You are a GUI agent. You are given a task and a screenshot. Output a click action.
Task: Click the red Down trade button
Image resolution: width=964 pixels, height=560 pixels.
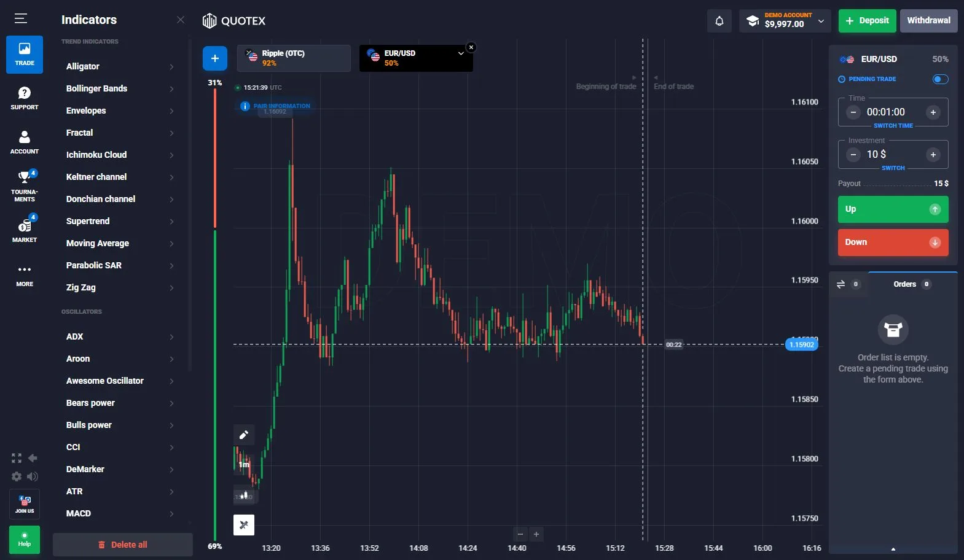(893, 243)
